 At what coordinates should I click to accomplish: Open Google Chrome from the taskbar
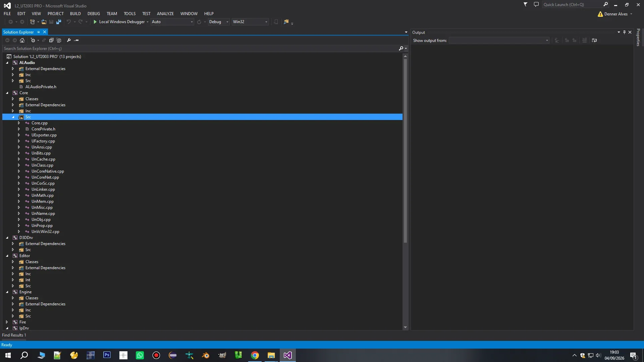click(255, 355)
